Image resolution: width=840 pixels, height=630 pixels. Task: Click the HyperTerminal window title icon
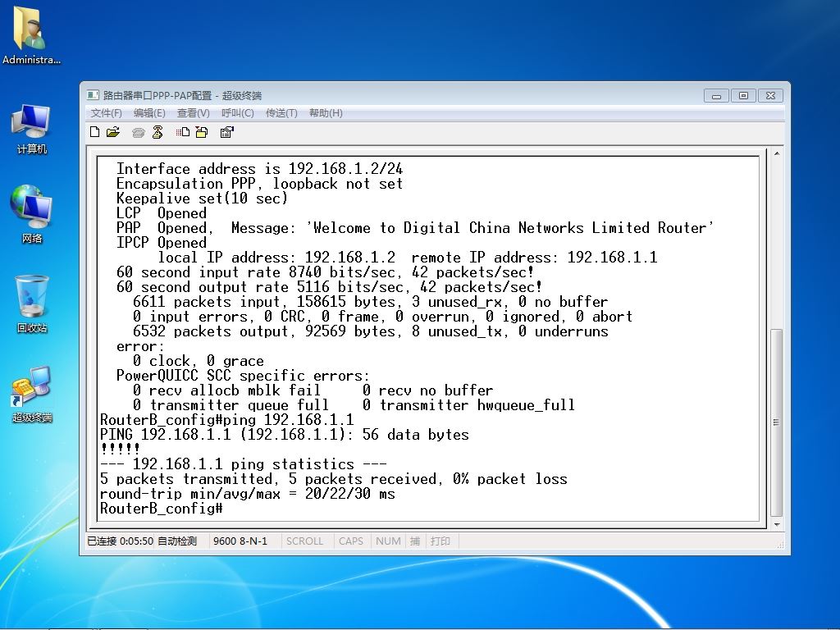(x=94, y=95)
